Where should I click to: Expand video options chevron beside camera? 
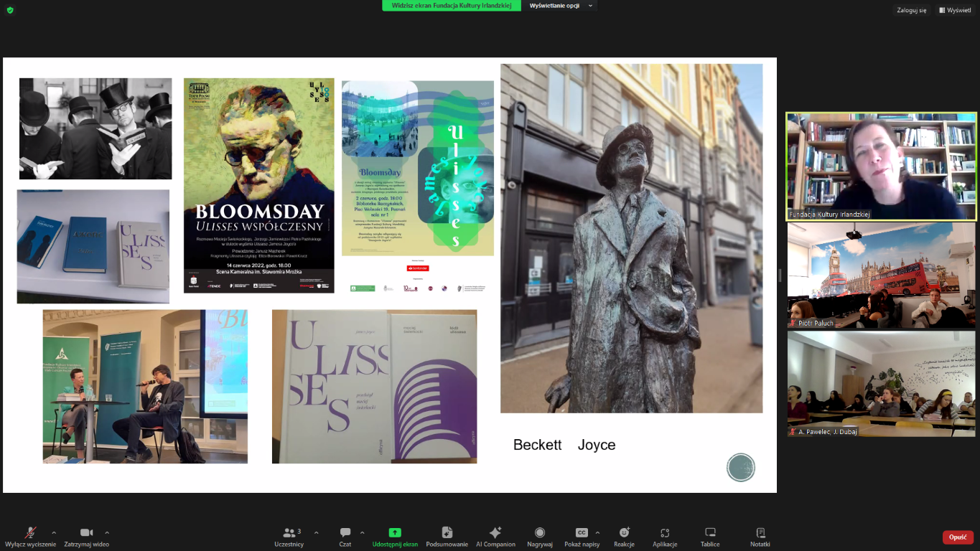(107, 532)
